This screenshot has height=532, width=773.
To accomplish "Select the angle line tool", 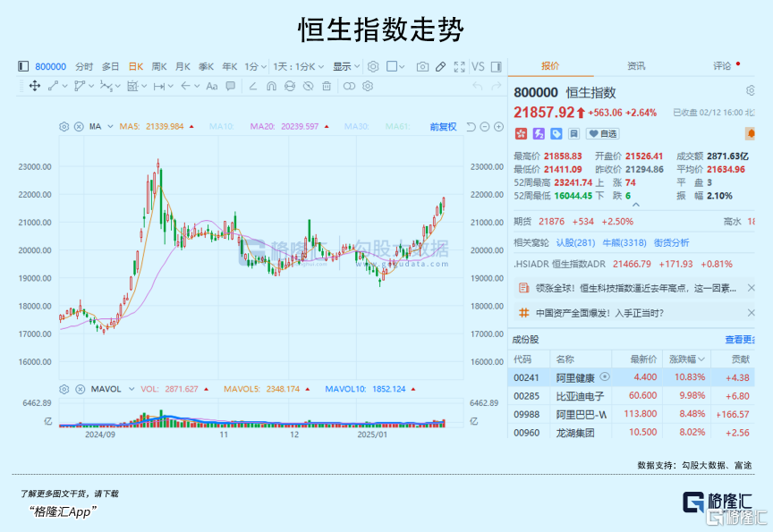I will 253,86.
